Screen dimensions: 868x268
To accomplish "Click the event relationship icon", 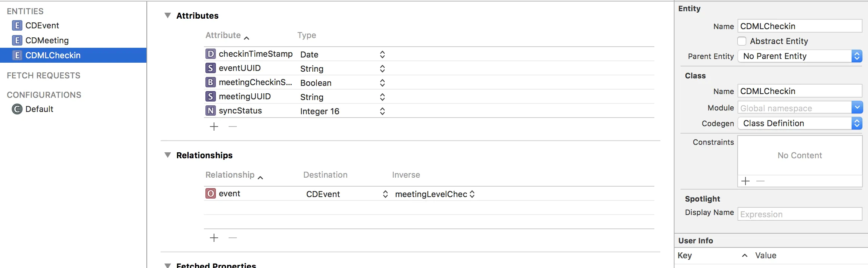I will point(211,194).
